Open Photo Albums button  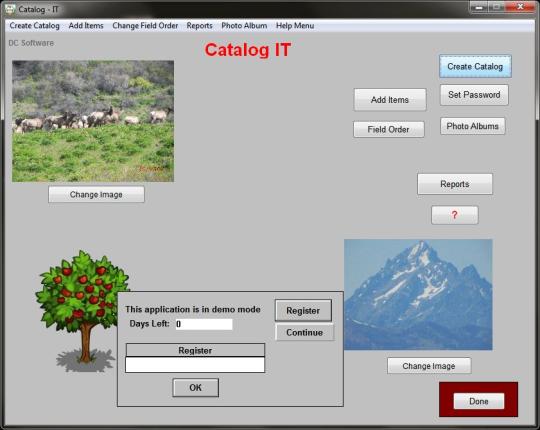[472, 126]
